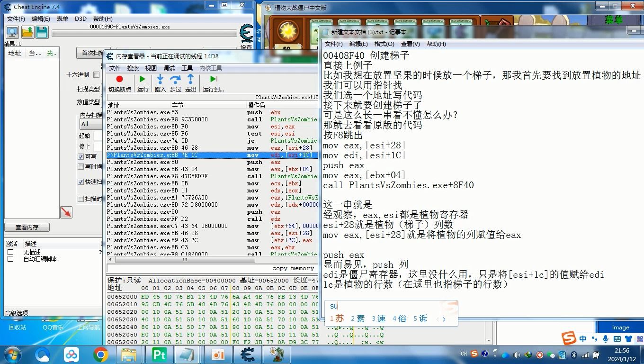Open the Pt application taskbar icon

[159, 354]
